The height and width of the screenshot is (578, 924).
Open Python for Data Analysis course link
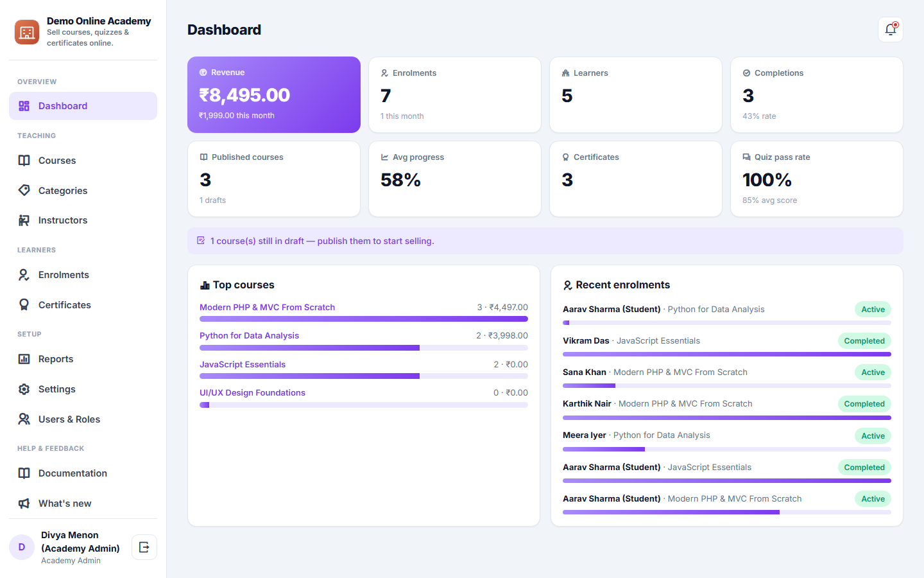[249, 336]
